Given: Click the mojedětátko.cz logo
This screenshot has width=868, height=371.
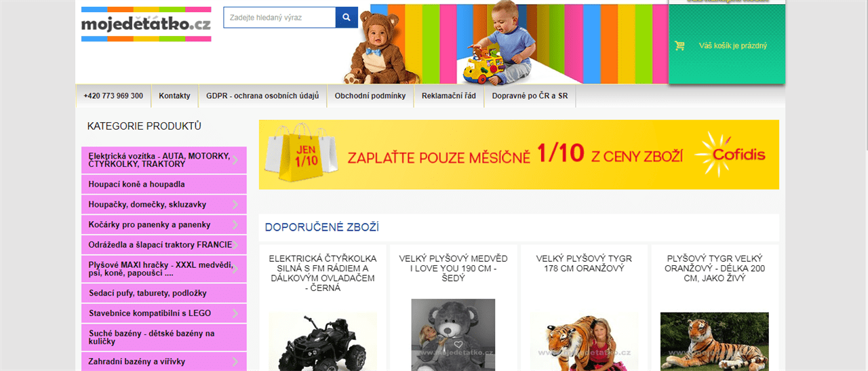Looking at the screenshot, I should point(146,24).
